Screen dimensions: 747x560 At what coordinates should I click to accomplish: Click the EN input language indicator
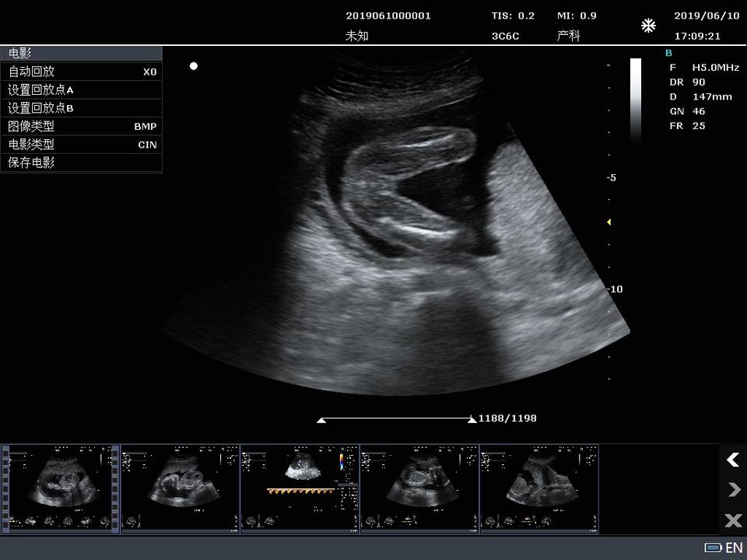734,548
